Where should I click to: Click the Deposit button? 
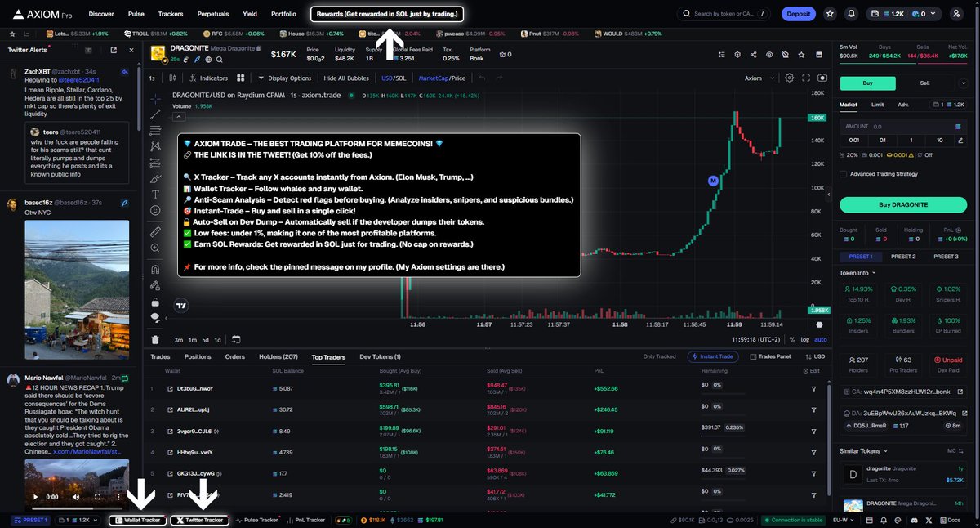pos(798,14)
